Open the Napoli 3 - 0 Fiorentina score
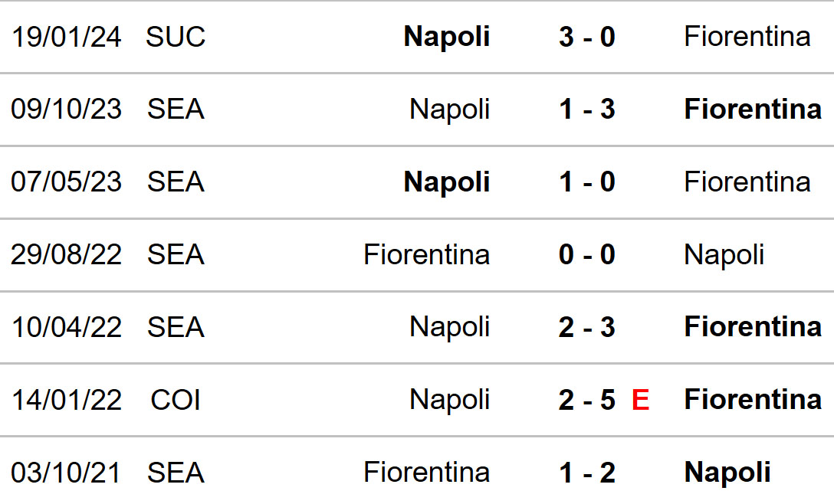Image resolution: width=834 pixels, height=504 pixels. 587,37
